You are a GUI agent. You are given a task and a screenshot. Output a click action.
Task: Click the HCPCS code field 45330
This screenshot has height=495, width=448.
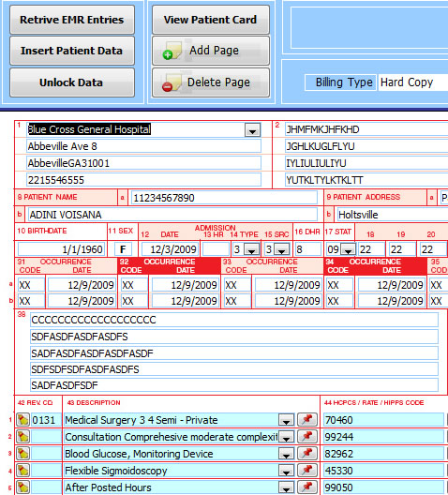pyautogui.click(x=384, y=471)
